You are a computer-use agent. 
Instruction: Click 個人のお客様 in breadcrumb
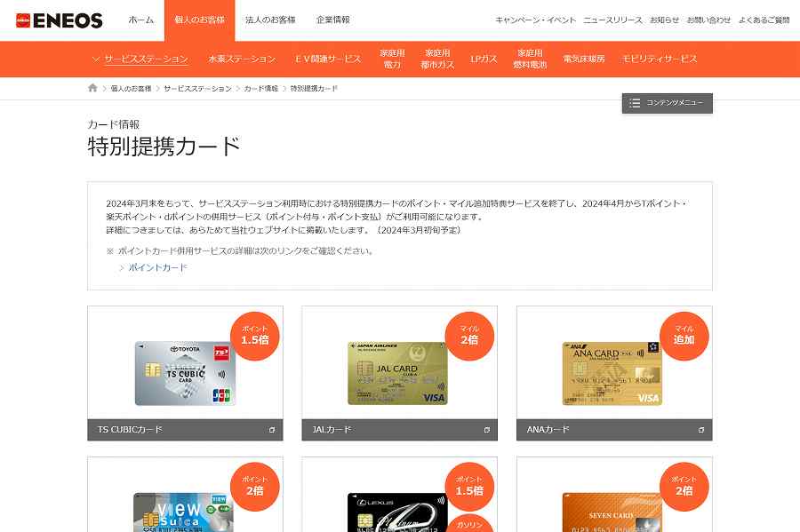tap(132, 89)
